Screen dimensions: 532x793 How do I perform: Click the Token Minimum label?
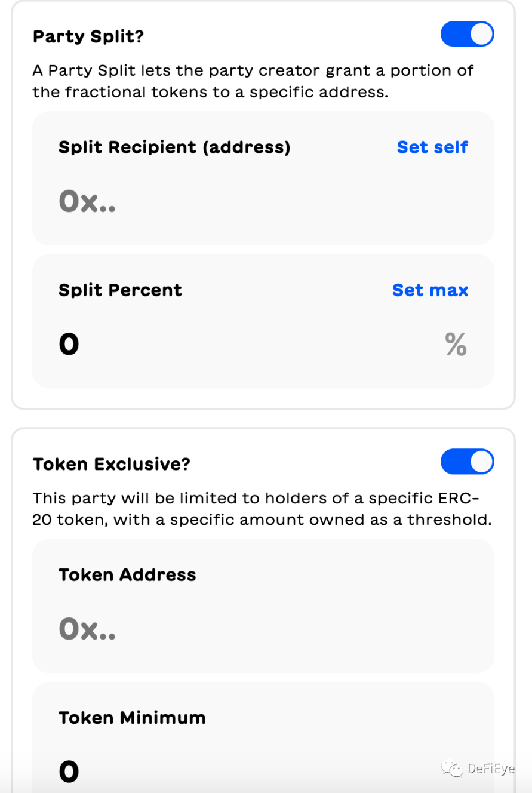point(132,717)
